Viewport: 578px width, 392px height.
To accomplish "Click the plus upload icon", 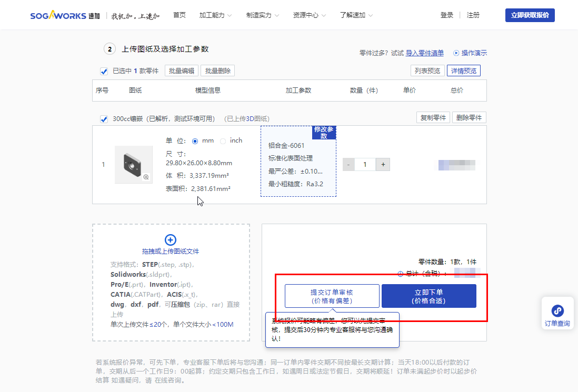I will pyautogui.click(x=171, y=240).
